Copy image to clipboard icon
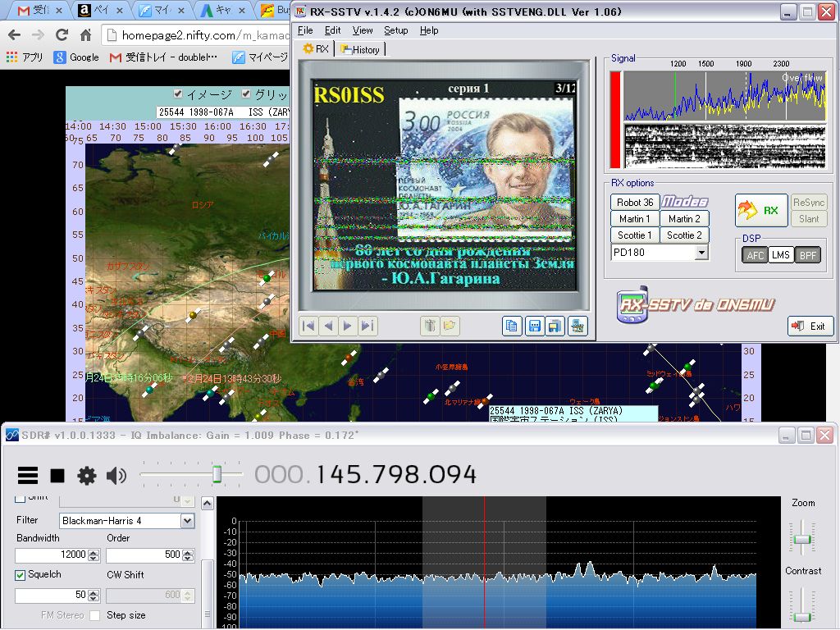The image size is (840, 630). pos(512,326)
